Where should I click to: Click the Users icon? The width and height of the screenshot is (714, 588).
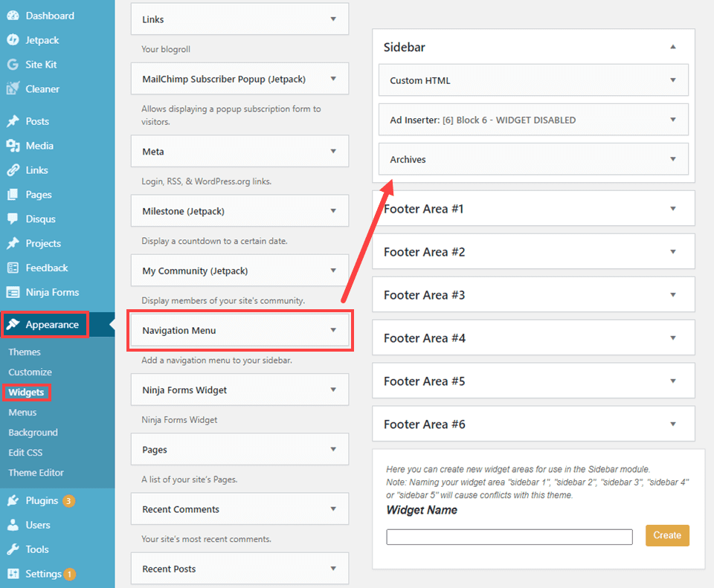click(13, 524)
